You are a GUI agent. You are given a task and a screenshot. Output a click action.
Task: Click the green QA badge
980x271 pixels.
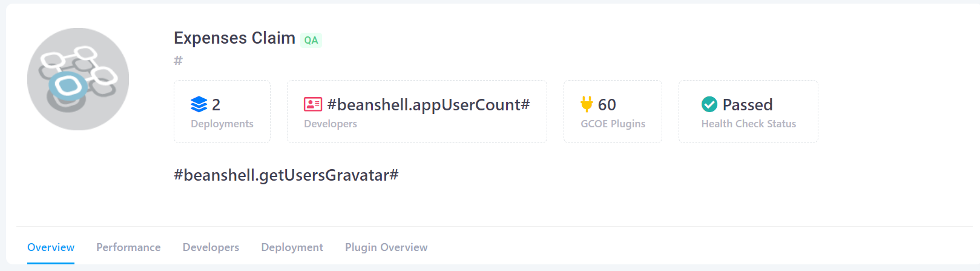[311, 40]
